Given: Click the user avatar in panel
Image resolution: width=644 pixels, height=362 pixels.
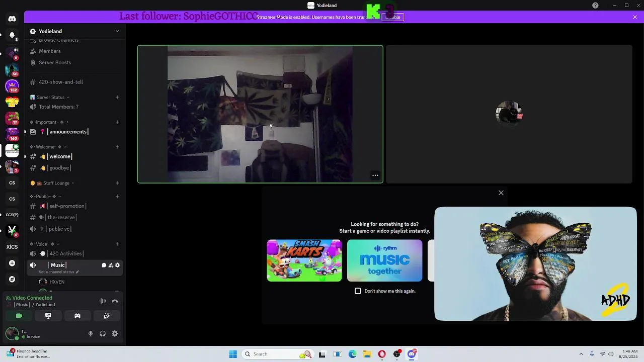Looking at the screenshot, I should 12,333.
